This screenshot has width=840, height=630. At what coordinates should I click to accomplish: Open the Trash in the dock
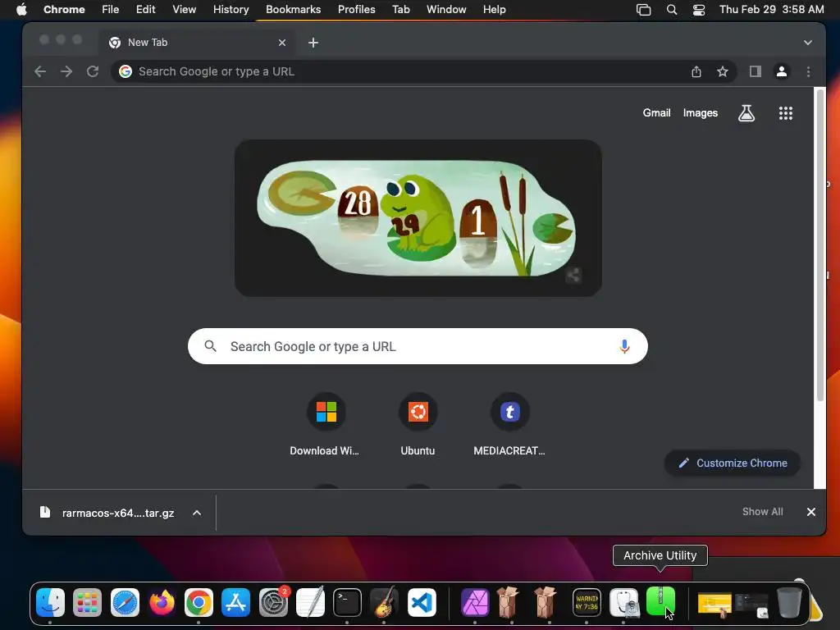(788, 602)
